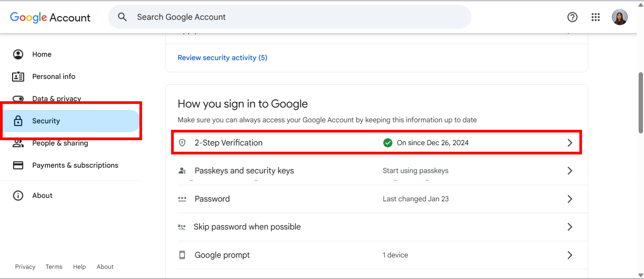Click the Personal info ID card icon
The image size is (644, 279).
(18, 77)
